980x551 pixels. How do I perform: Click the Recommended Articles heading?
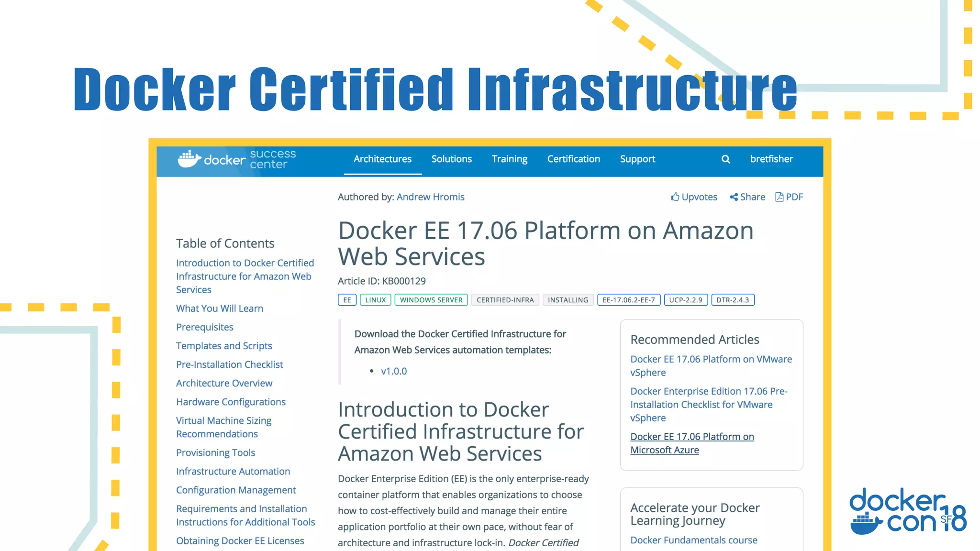point(695,340)
